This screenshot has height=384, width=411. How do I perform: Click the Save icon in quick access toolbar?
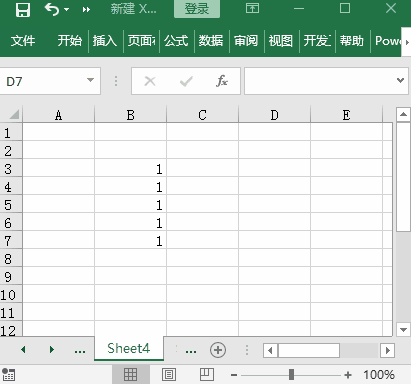tap(23, 10)
